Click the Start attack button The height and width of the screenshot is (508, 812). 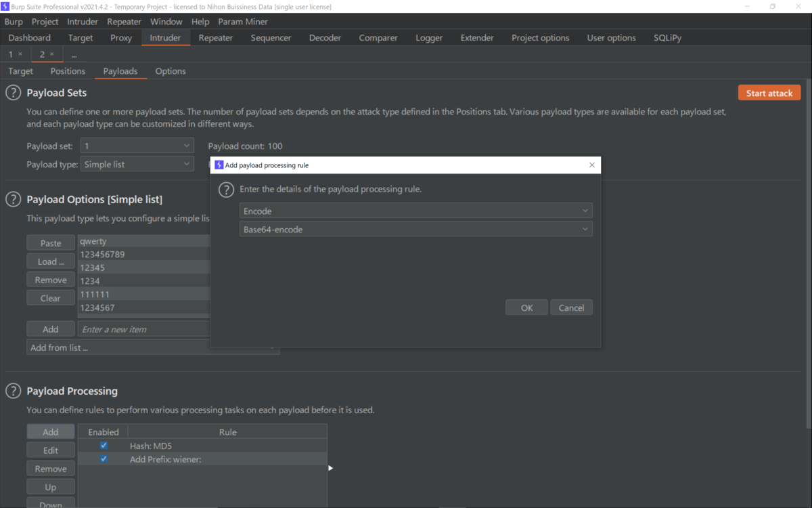coord(769,93)
